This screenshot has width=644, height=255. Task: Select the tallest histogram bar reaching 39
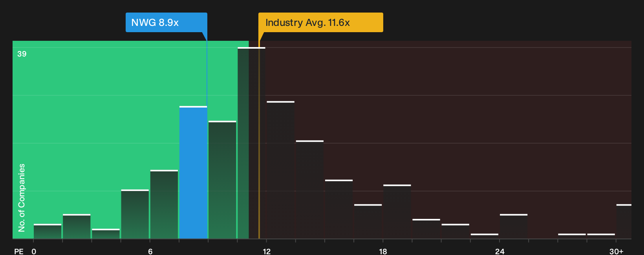(251, 143)
